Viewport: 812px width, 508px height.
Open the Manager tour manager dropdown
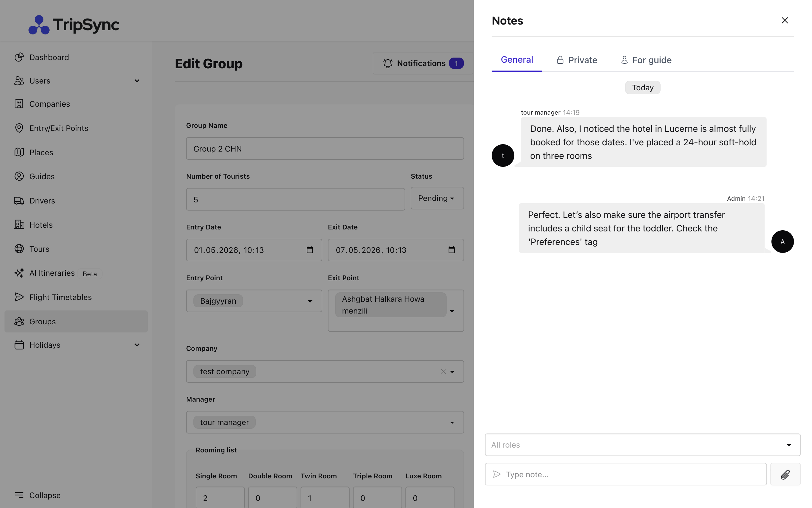pyautogui.click(x=325, y=422)
